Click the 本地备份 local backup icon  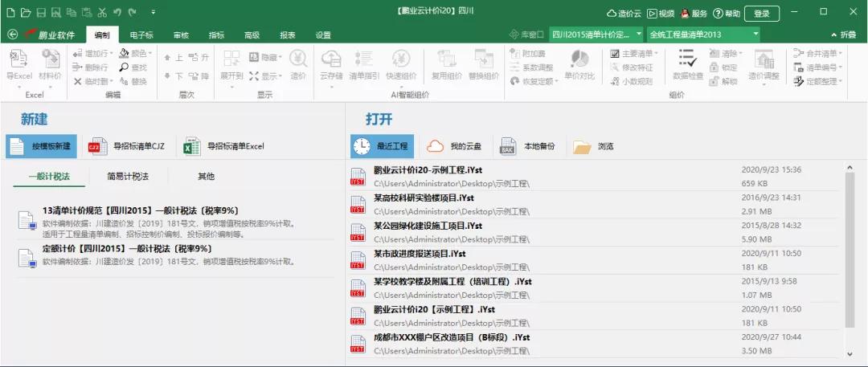click(x=527, y=146)
